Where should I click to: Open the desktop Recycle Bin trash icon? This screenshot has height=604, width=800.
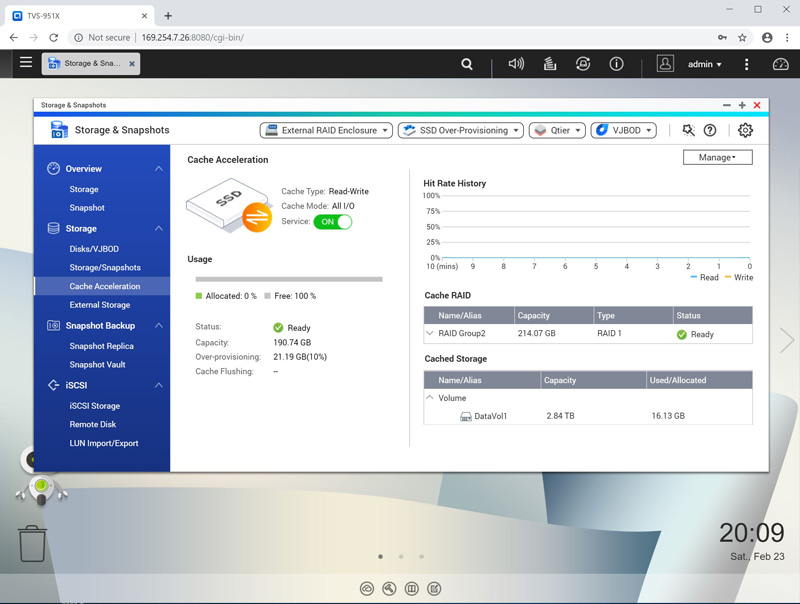click(x=32, y=544)
